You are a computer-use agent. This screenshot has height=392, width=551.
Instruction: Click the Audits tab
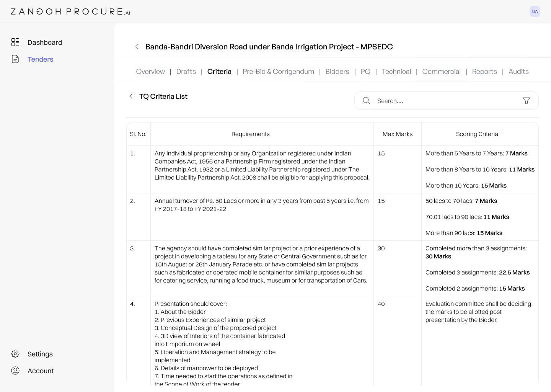tap(518, 72)
